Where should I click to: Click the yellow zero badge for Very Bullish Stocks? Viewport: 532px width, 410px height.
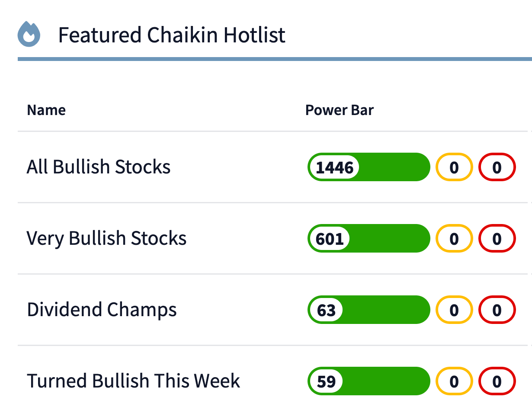(454, 238)
